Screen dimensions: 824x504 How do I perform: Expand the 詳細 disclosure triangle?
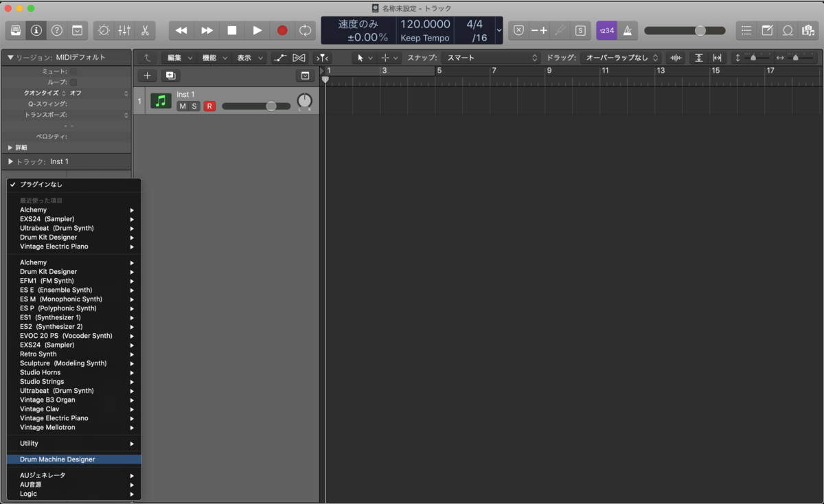(10, 148)
